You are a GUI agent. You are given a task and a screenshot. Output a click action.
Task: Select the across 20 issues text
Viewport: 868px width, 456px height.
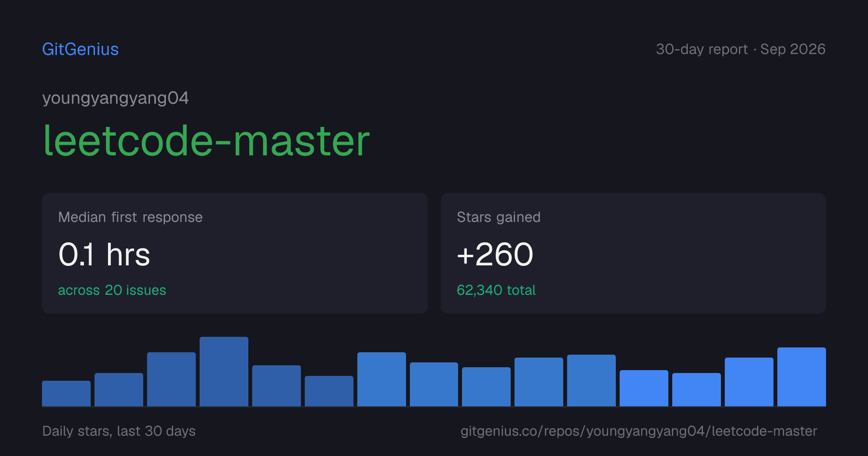pos(112,290)
